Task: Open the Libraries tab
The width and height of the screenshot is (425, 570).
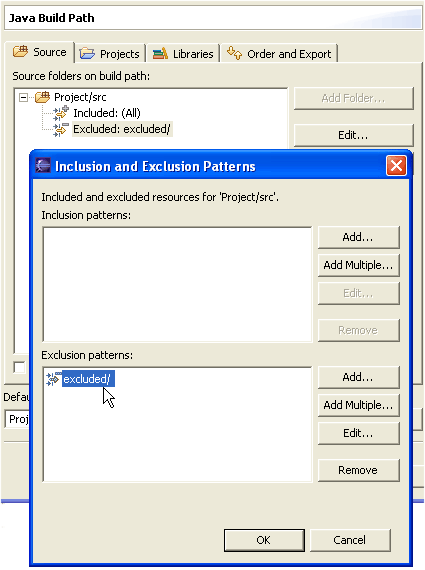Action: pyautogui.click(x=183, y=54)
